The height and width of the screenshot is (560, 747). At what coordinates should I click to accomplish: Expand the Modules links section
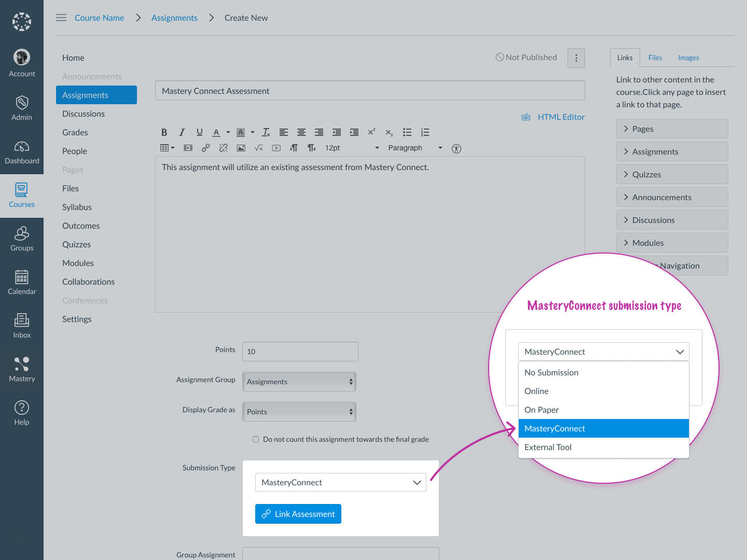coord(672,243)
